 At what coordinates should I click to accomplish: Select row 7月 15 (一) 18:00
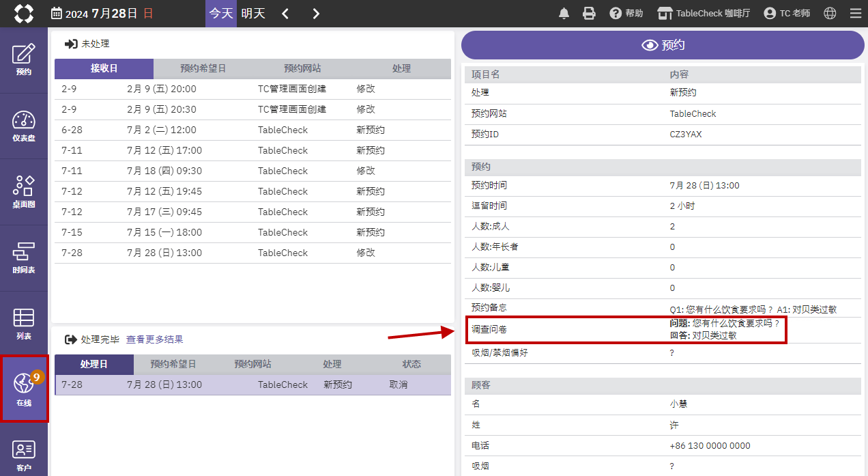click(252, 232)
